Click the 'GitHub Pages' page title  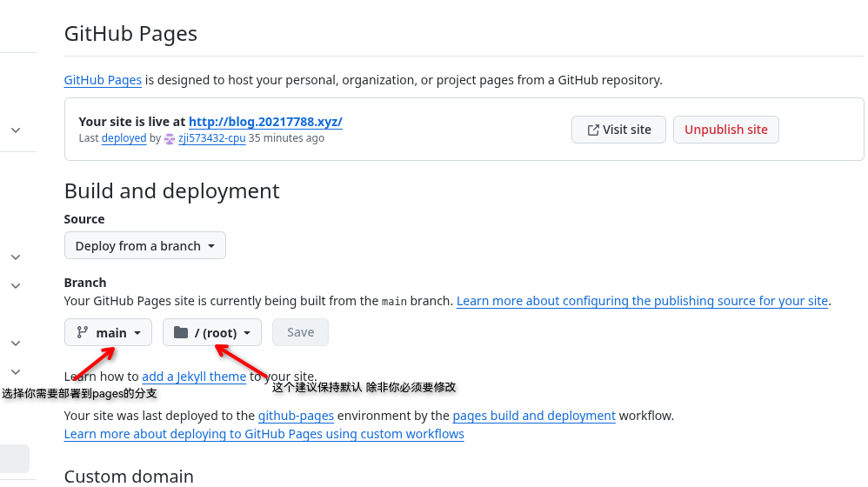click(x=130, y=34)
